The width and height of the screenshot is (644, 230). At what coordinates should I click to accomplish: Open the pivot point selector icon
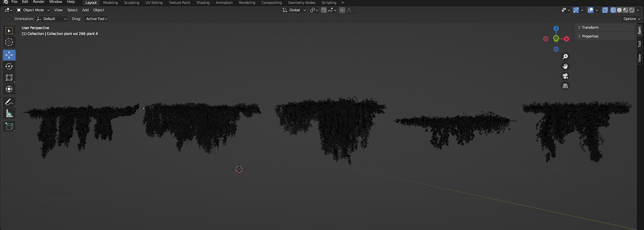(x=314, y=10)
